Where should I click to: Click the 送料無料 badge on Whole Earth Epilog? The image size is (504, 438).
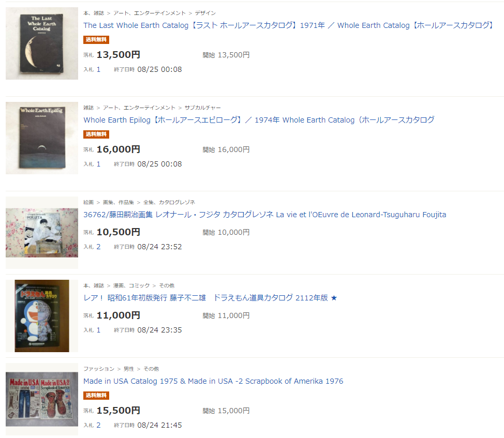pyautogui.click(x=96, y=134)
